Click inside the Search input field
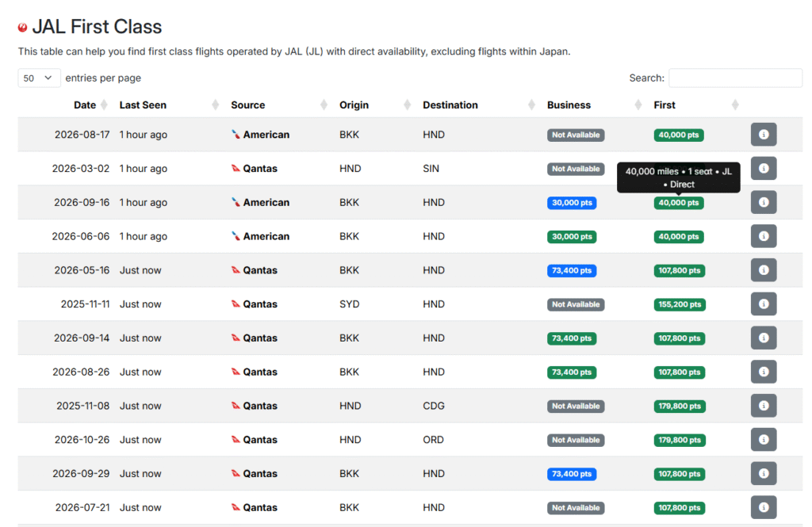 point(734,78)
